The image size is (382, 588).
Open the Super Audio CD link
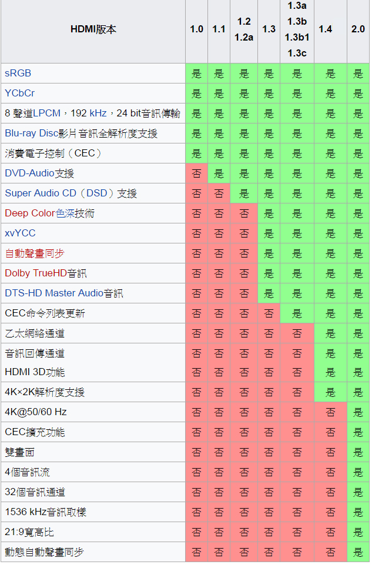(x=41, y=193)
